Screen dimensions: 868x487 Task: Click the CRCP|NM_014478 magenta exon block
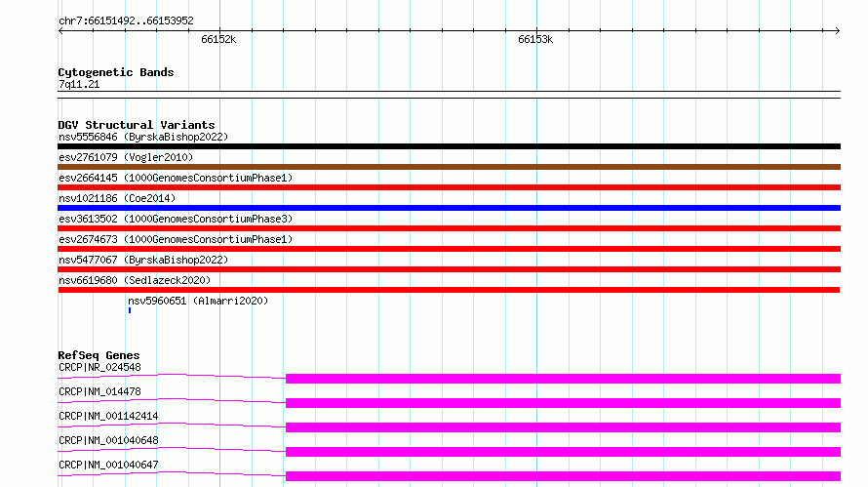pyautogui.click(x=563, y=403)
